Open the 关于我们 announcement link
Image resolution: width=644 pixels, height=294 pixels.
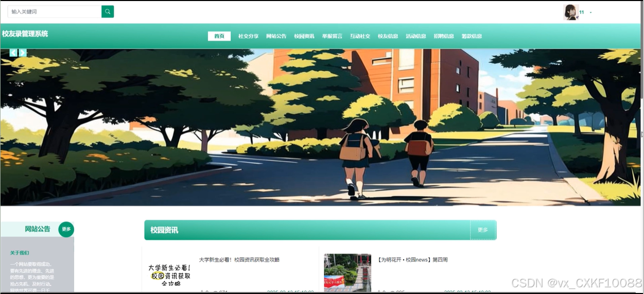coord(20,253)
